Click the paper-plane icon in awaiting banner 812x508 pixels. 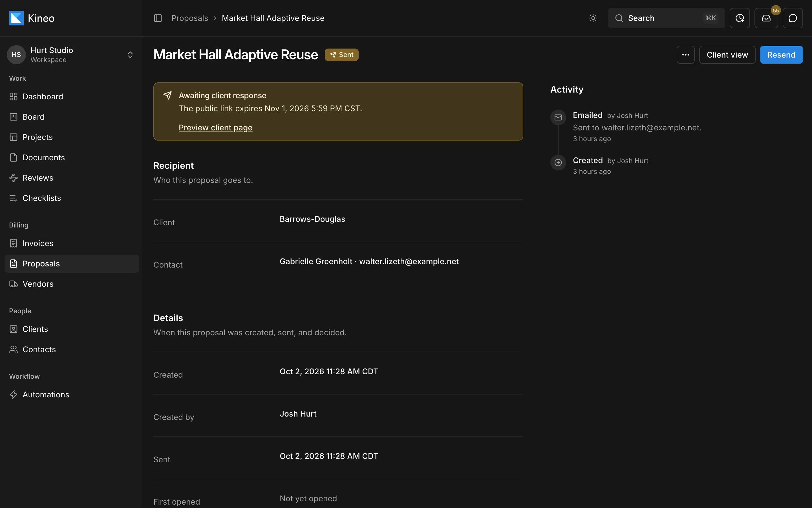(x=167, y=95)
